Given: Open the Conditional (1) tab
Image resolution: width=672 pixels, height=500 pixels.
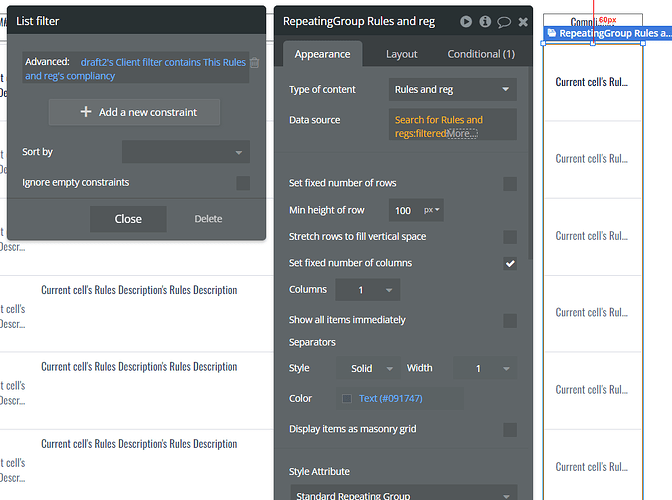Looking at the screenshot, I should [481, 54].
